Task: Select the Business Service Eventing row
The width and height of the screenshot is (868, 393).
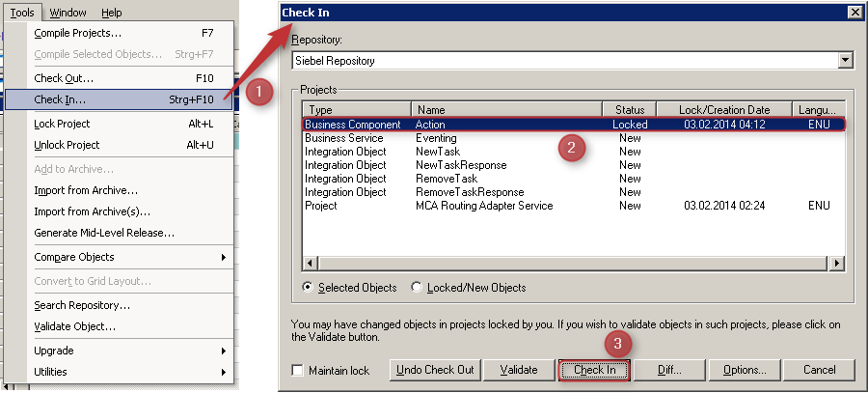Action: coord(574,138)
